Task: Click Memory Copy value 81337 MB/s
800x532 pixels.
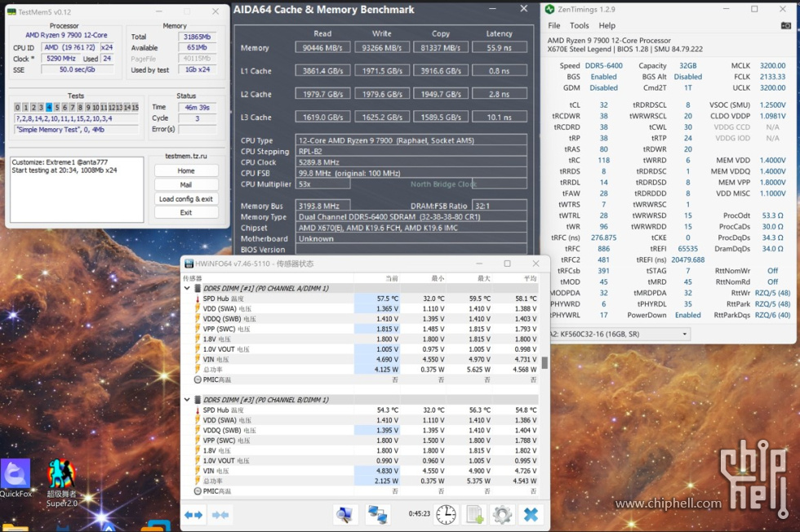Action: tap(441, 48)
